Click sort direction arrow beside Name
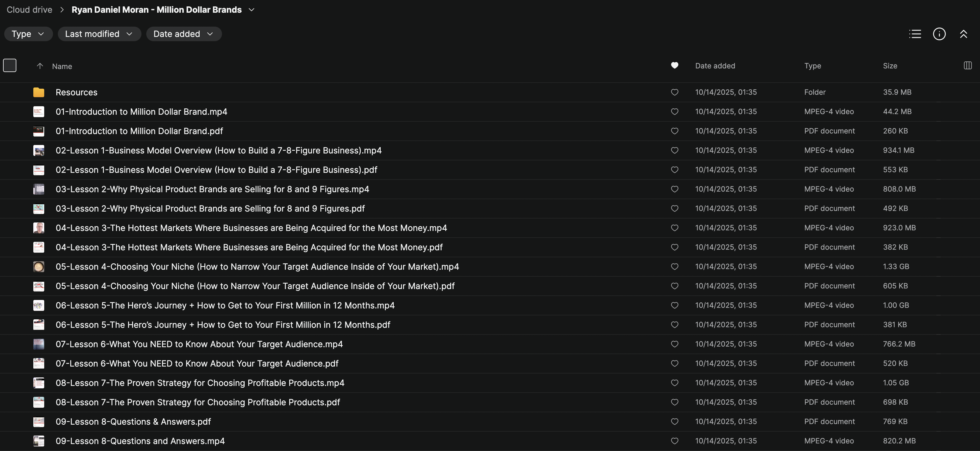Image resolution: width=980 pixels, height=451 pixels. 40,66
